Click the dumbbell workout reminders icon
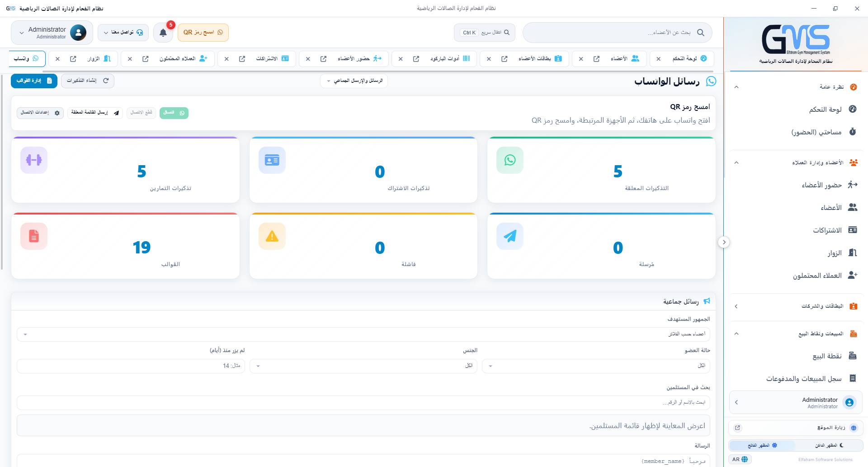 pos(34,160)
